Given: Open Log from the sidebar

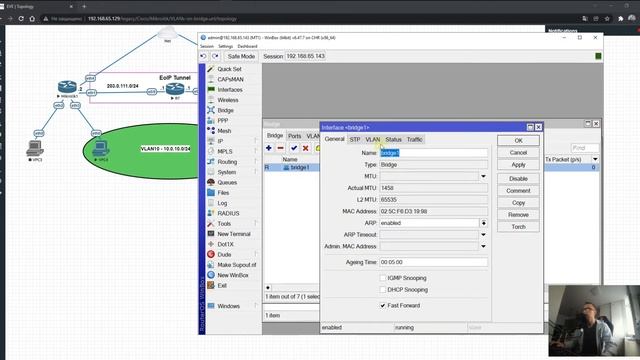Looking at the screenshot, I should click(222, 203).
